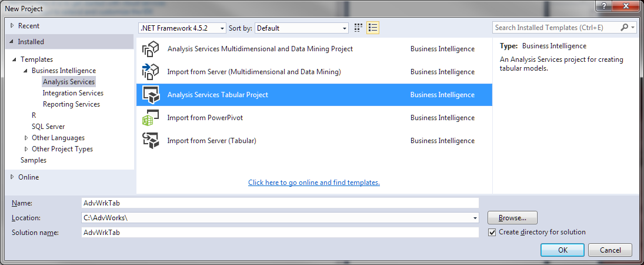Select Reporting Services in the tree
The height and width of the screenshot is (265, 644).
click(x=71, y=104)
